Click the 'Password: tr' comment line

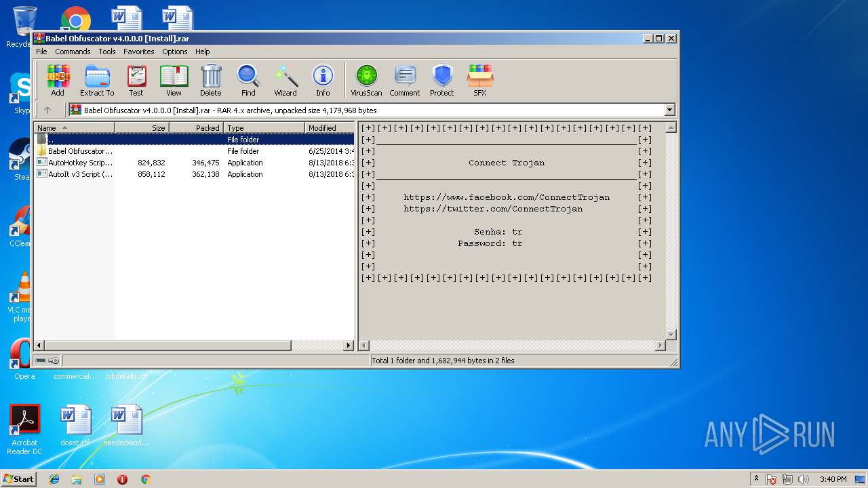[x=490, y=243]
